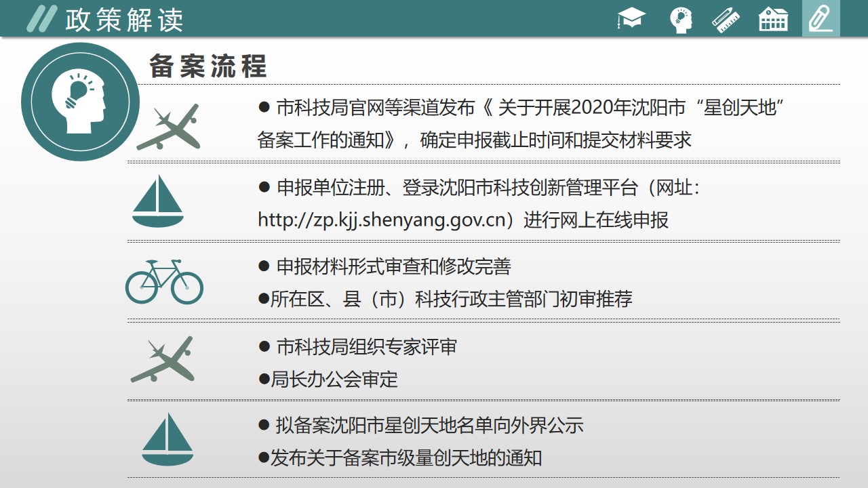Select the highlighted paperclip icon tab
Viewport: 868px width, 488px height.
[821, 19]
